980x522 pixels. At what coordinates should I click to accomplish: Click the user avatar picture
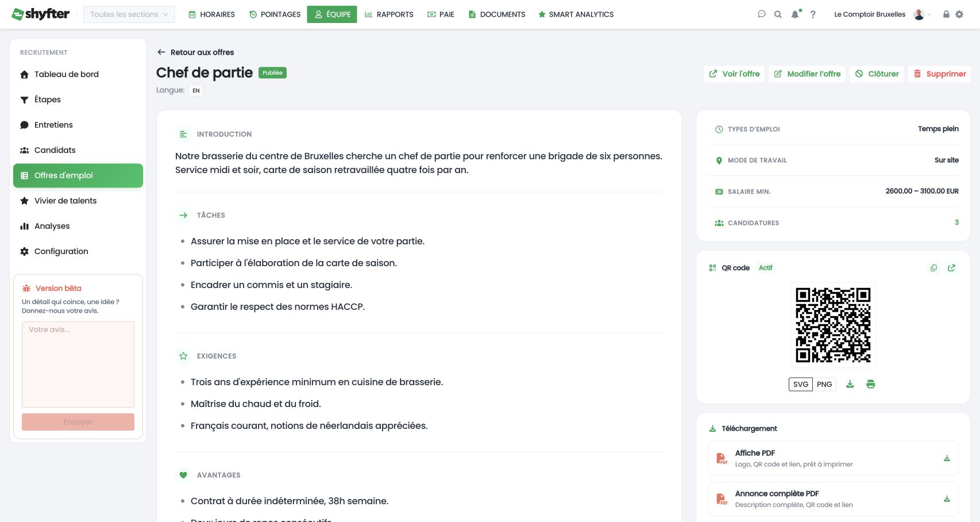tap(919, 14)
